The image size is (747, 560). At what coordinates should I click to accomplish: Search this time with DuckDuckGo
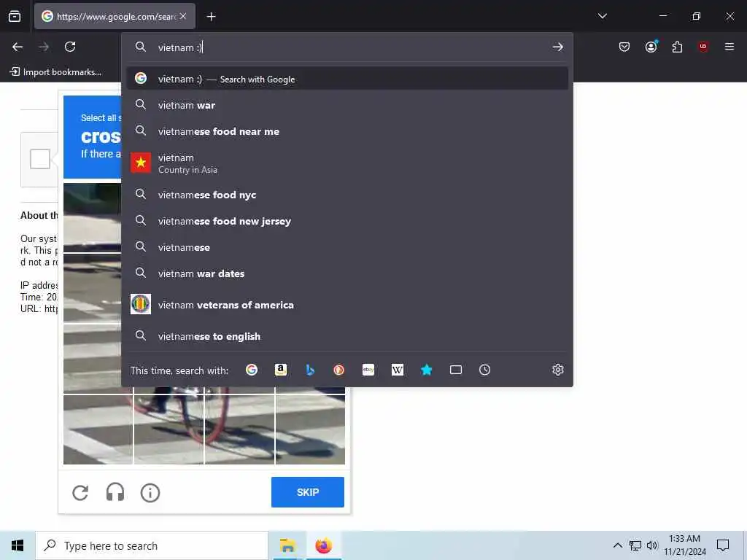tap(338, 370)
